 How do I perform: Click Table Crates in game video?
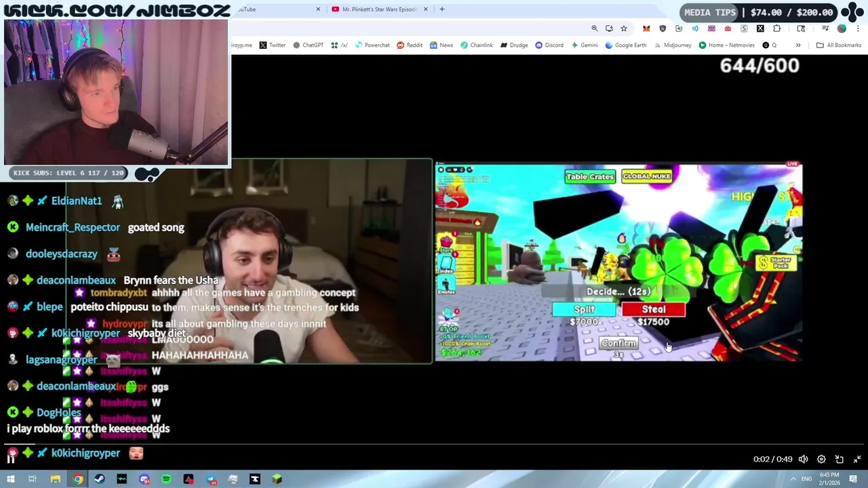590,176
